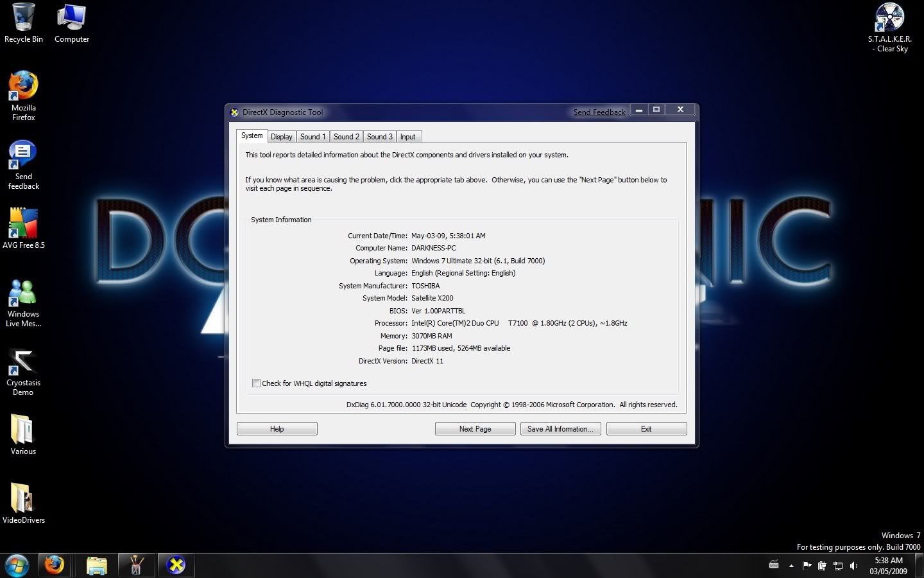Select the Cryostasis Demo desktop shortcut

pyautogui.click(x=23, y=372)
